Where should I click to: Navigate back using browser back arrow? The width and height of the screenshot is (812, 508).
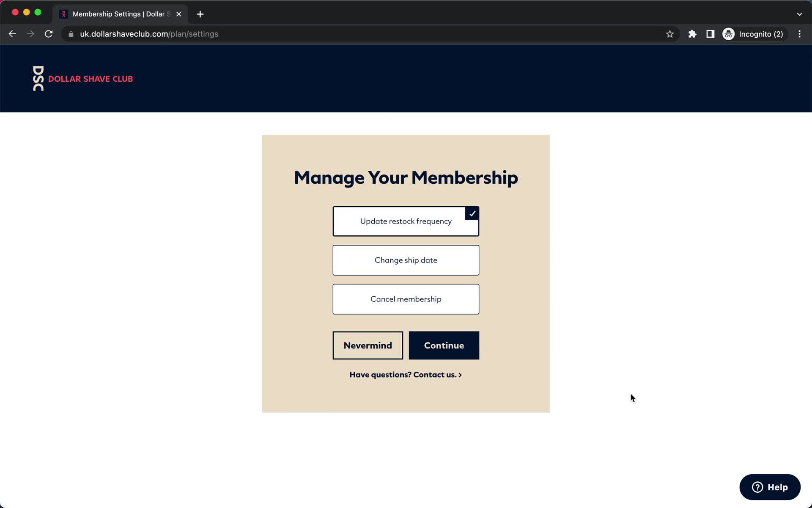(12, 33)
